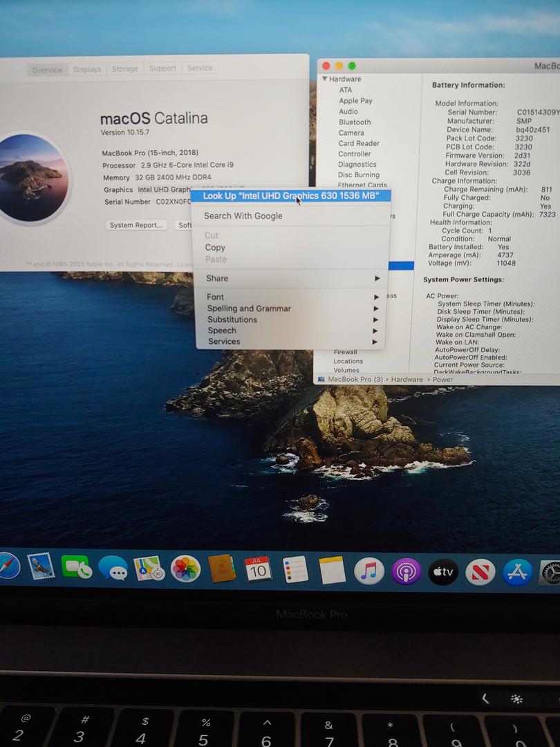Open the Reminders app
560x747 pixels.
[x=295, y=570]
